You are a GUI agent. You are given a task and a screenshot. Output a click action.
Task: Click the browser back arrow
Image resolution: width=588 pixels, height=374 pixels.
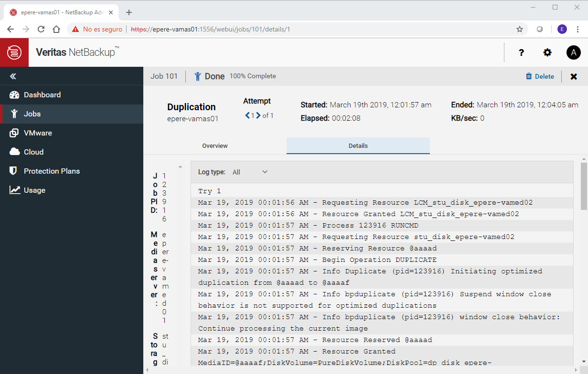[x=11, y=29]
